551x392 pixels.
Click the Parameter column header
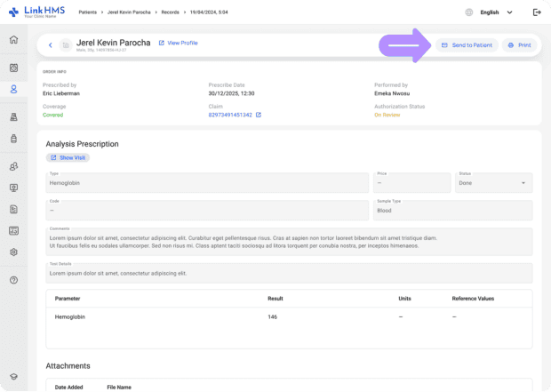(x=68, y=299)
